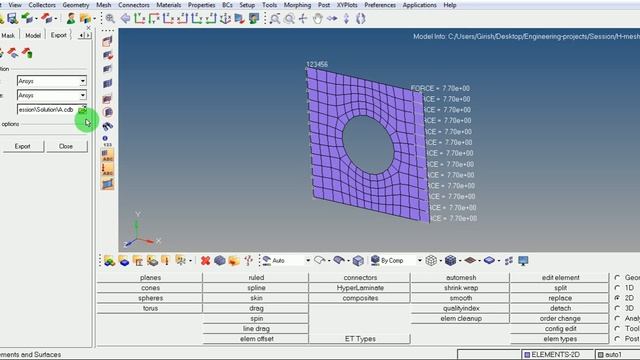The image size is (640, 360).
Task: Switch to the Mask tab
Action: (8, 36)
